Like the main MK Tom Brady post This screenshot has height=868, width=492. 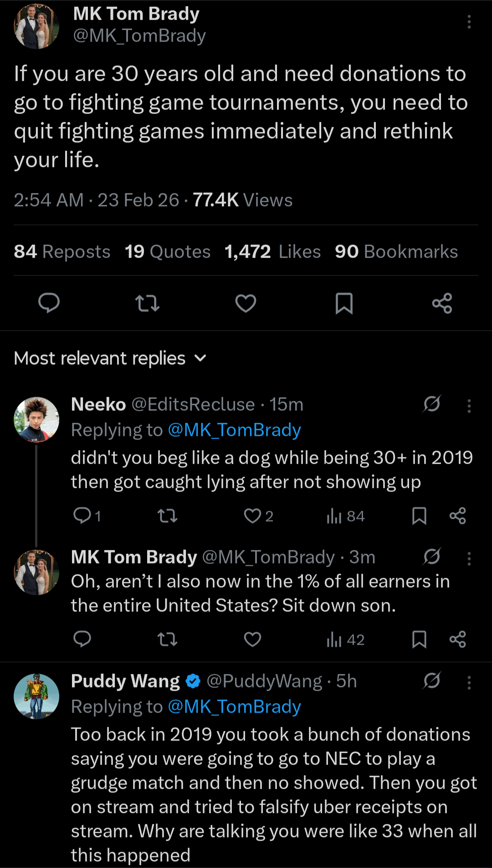point(246,304)
